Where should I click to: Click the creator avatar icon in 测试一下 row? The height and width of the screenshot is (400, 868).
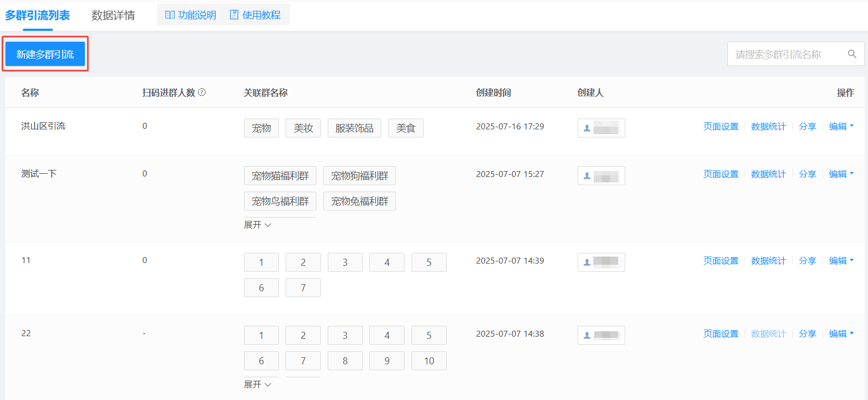pos(587,176)
